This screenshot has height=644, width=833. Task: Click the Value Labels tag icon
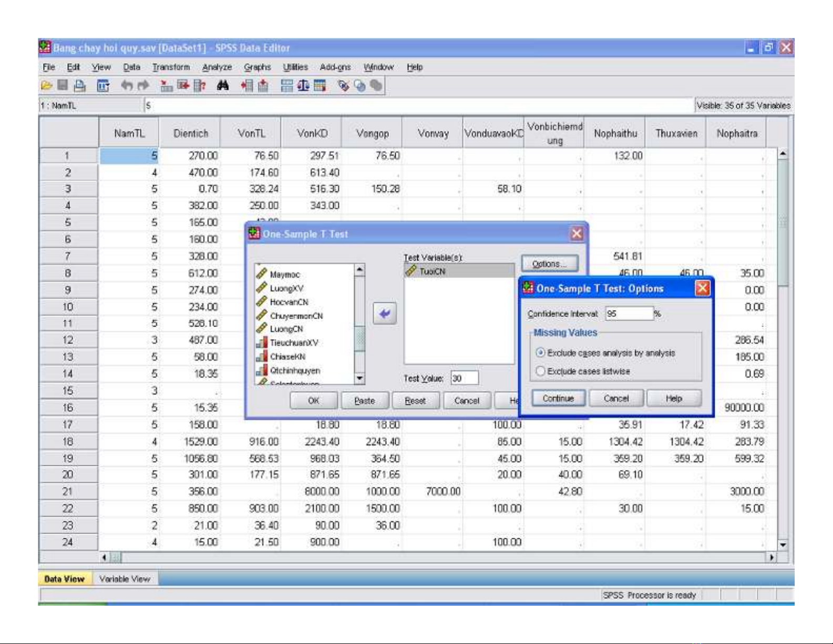point(343,86)
